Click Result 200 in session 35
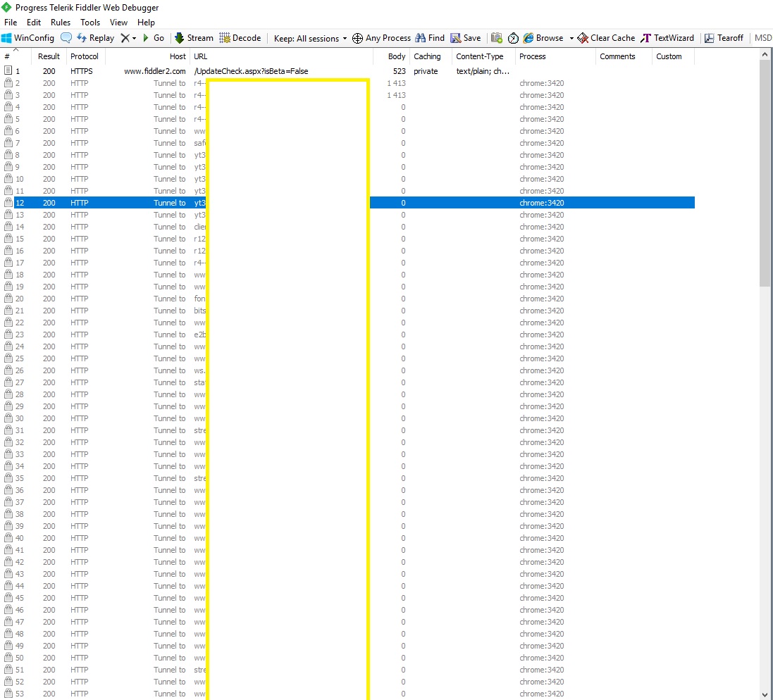 point(49,478)
